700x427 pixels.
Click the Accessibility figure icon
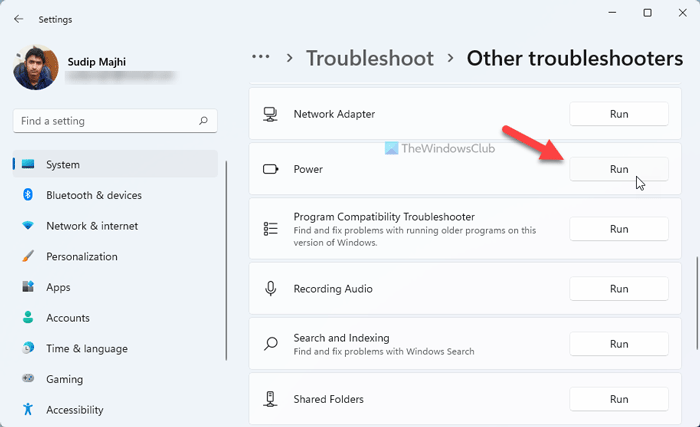[27, 410]
